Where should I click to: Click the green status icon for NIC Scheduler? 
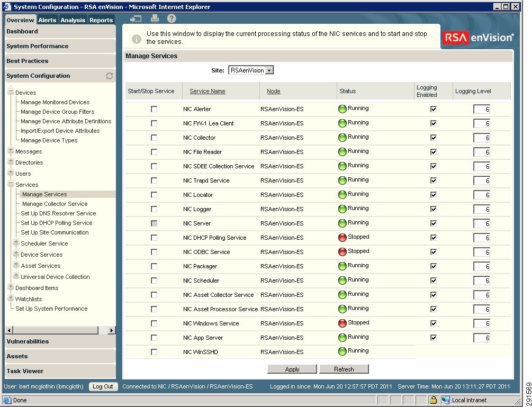click(x=342, y=281)
